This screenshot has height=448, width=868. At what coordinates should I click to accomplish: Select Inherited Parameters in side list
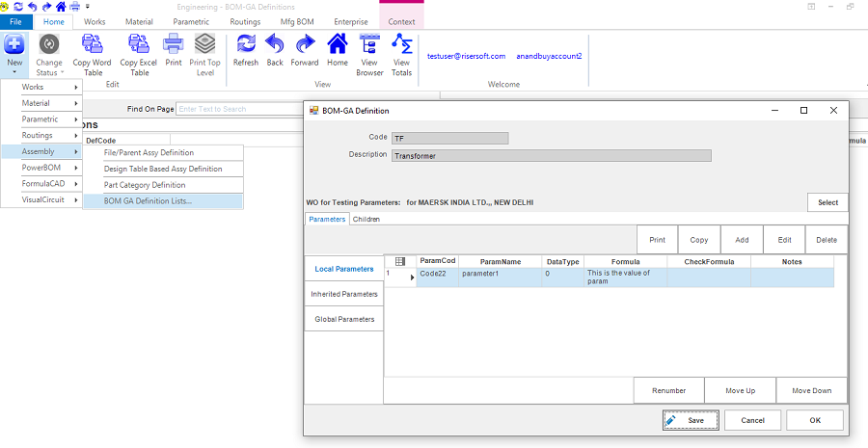(x=344, y=294)
